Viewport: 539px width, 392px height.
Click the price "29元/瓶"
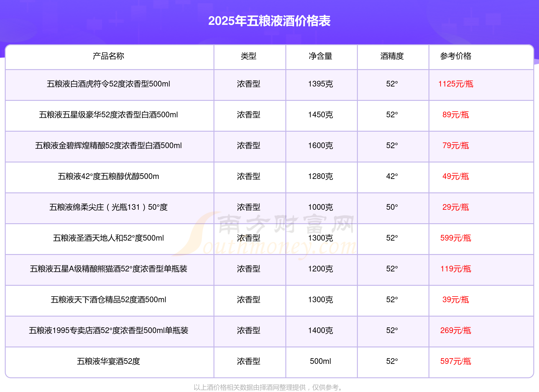pyautogui.click(x=455, y=207)
